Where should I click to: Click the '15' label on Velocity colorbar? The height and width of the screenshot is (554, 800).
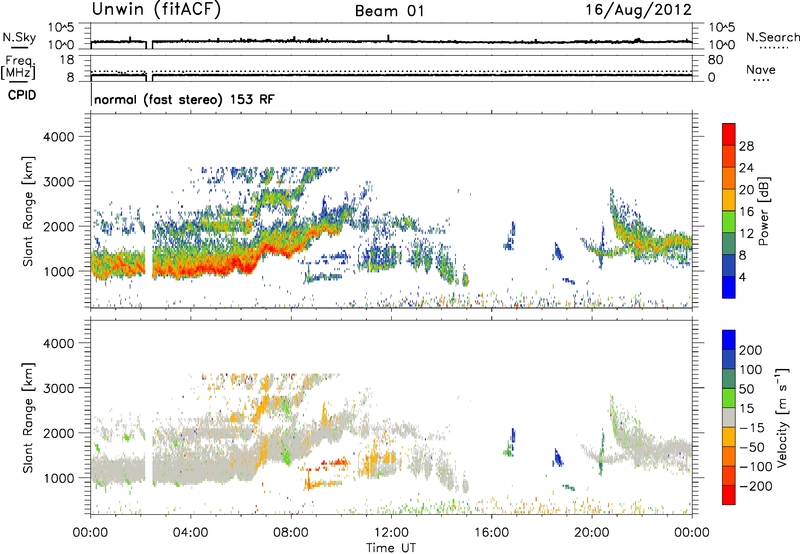(x=746, y=408)
